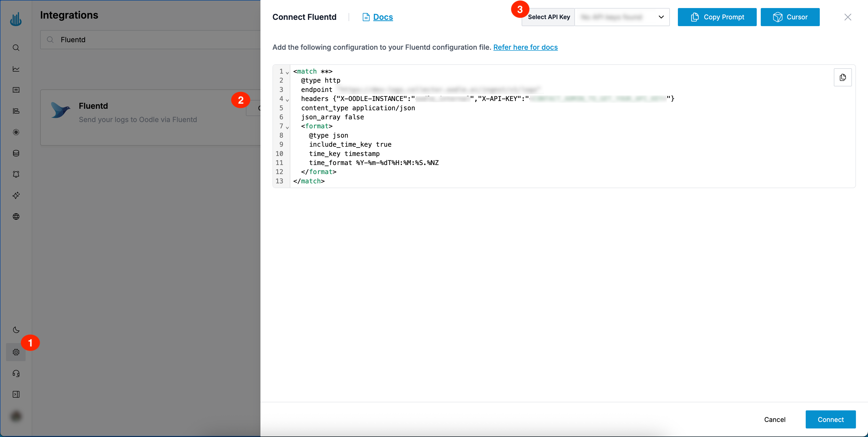Open the logs panel icon
This screenshot has height=437, width=868.
[16, 90]
